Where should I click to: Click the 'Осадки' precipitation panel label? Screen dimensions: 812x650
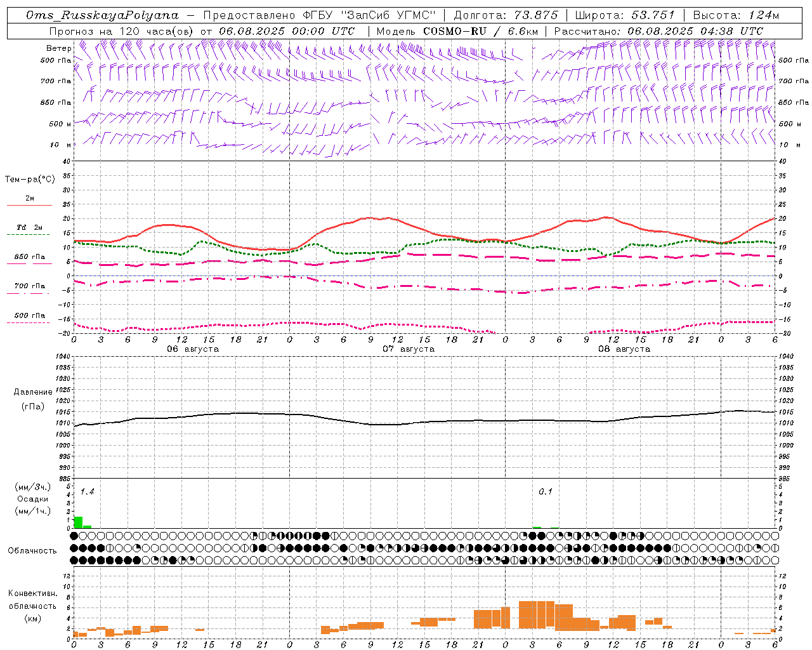point(33,499)
